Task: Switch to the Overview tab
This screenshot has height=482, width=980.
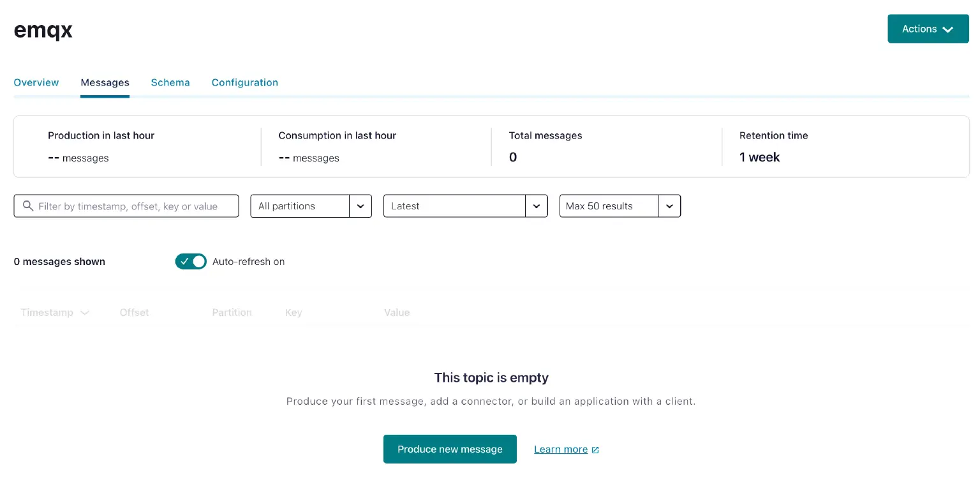Action: click(x=36, y=82)
